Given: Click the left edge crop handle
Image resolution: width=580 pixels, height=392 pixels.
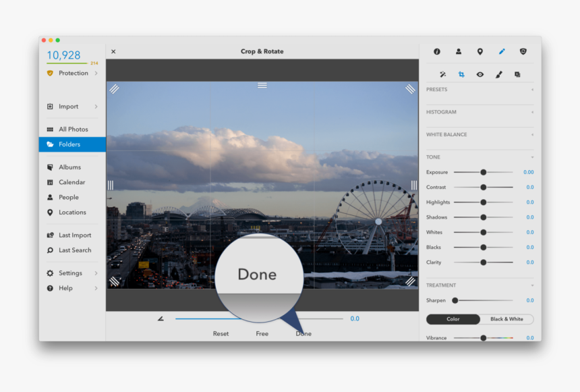Looking at the screenshot, I should coord(111,185).
